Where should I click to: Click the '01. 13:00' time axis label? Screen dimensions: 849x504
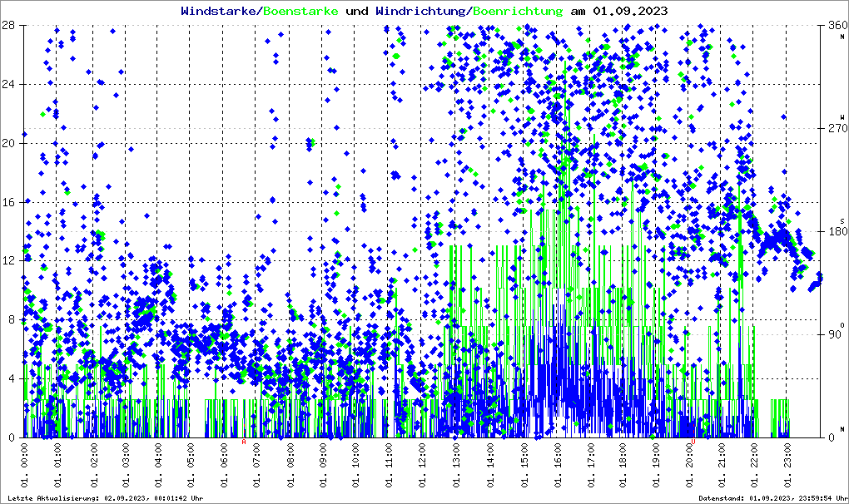pyautogui.click(x=456, y=465)
